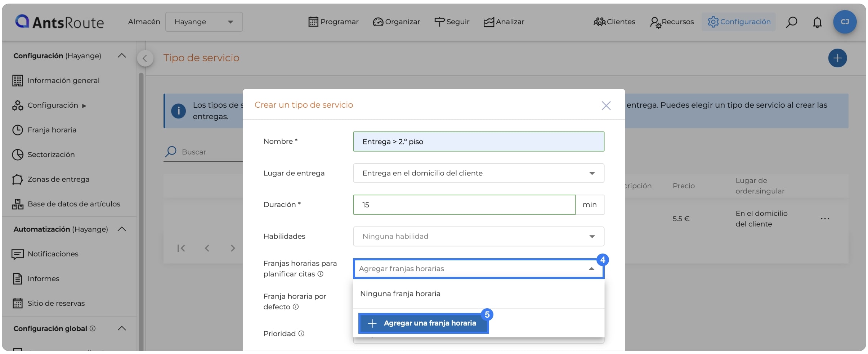The image size is (868, 354).
Task: Click the blue plus add button
Action: tap(837, 58)
